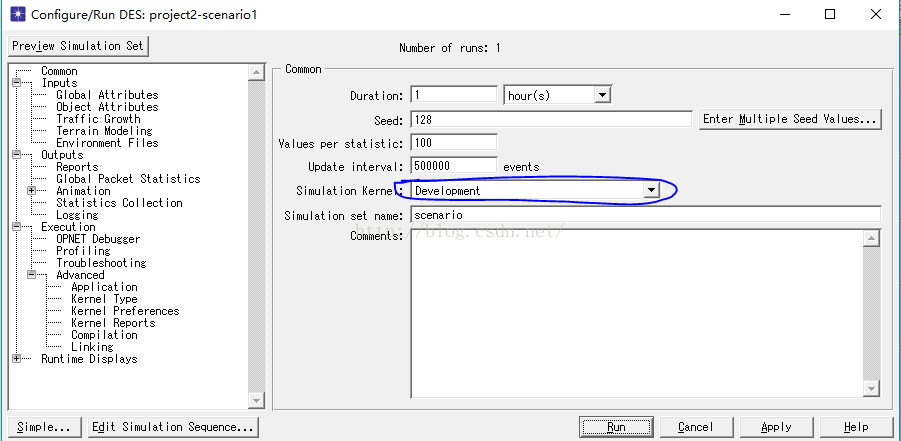The image size is (901, 441).
Task: Select Troubleshooting tree item
Action: [101, 263]
